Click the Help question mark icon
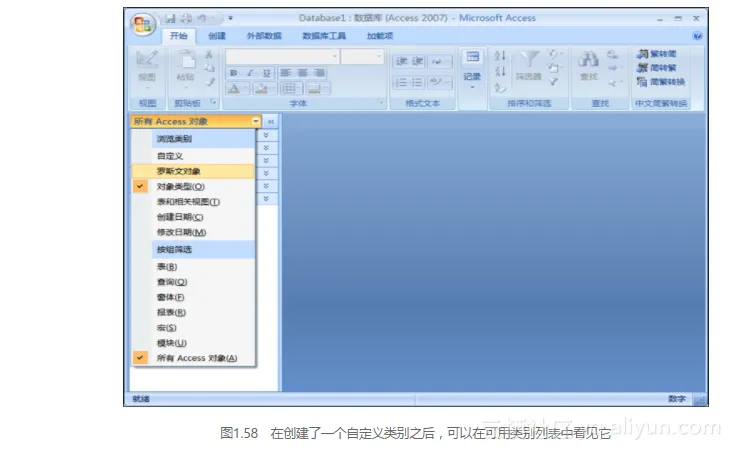 tap(697, 36)
